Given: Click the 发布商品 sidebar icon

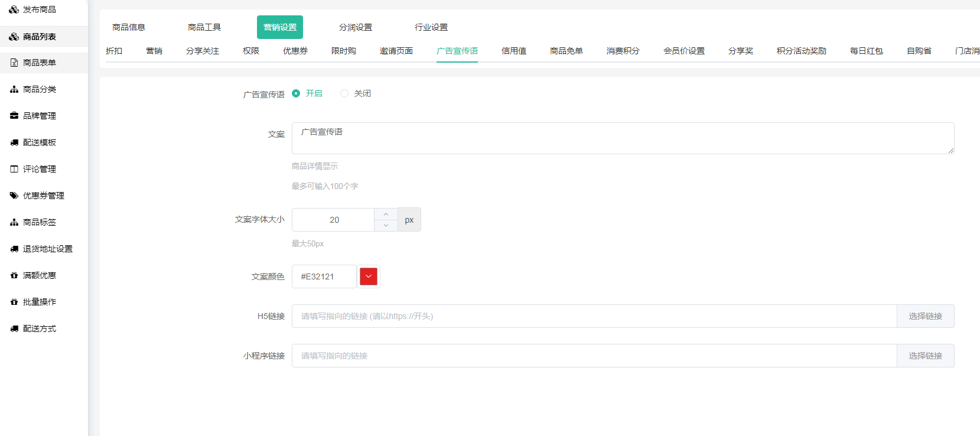Looking at the screenshot, I should (14, 9).
